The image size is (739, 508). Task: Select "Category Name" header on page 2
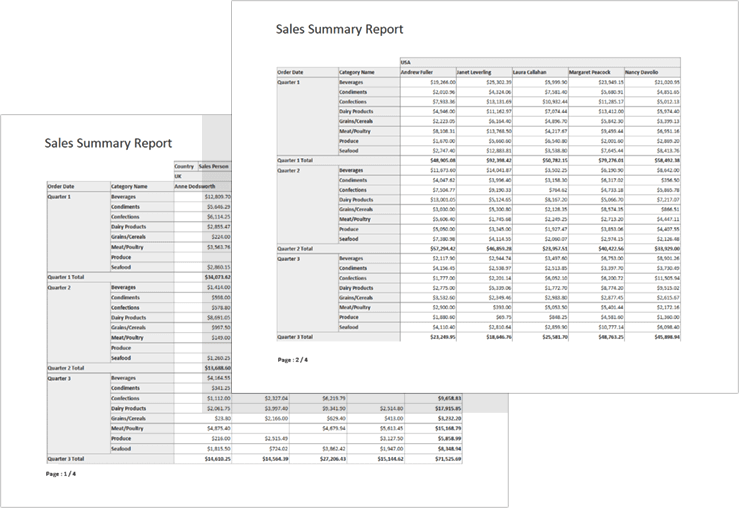[369, 72]
